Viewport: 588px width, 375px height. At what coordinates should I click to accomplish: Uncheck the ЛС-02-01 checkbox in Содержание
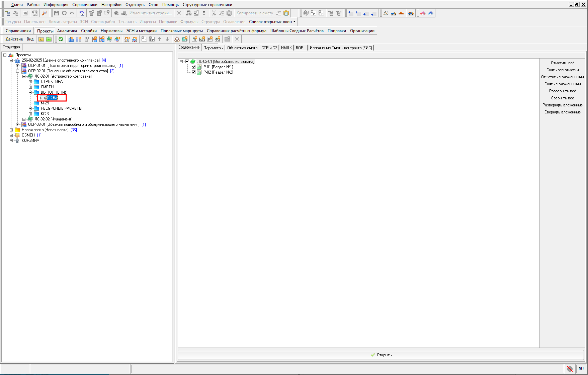tap(187, 62)
